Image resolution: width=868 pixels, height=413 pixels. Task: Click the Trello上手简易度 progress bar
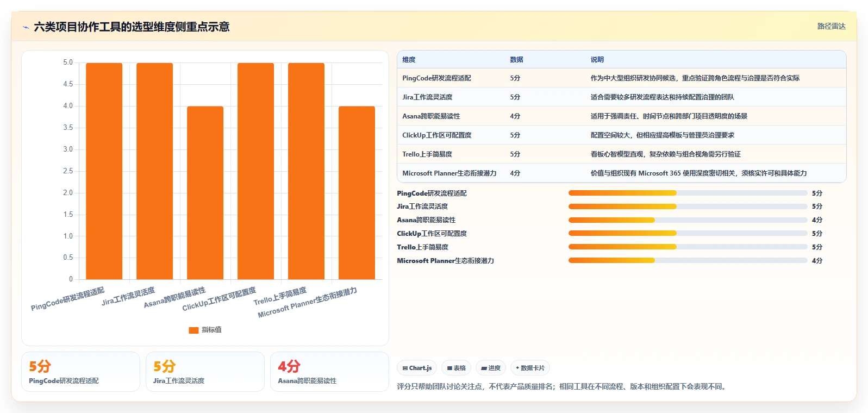tap(688, 247)
